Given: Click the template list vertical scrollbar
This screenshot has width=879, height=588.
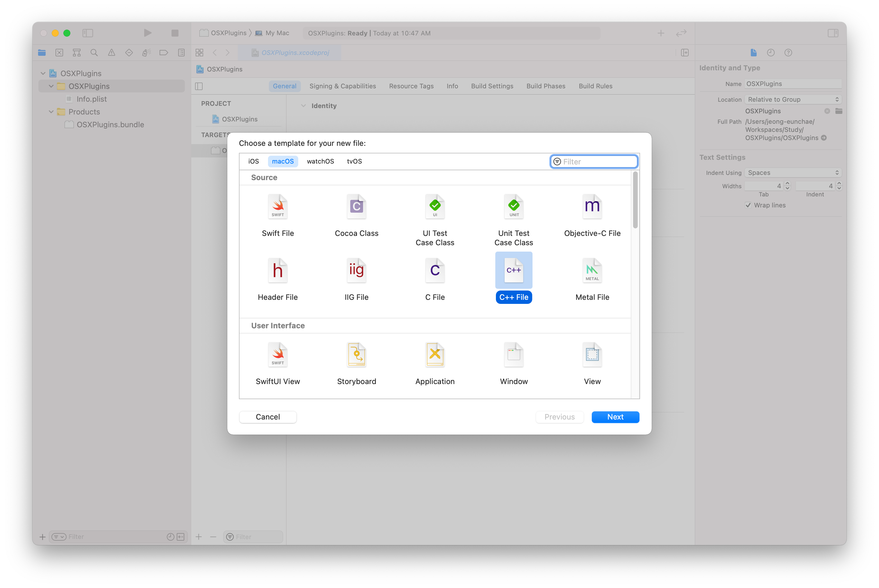Looking at the screenshot, I should click(635, 200).
